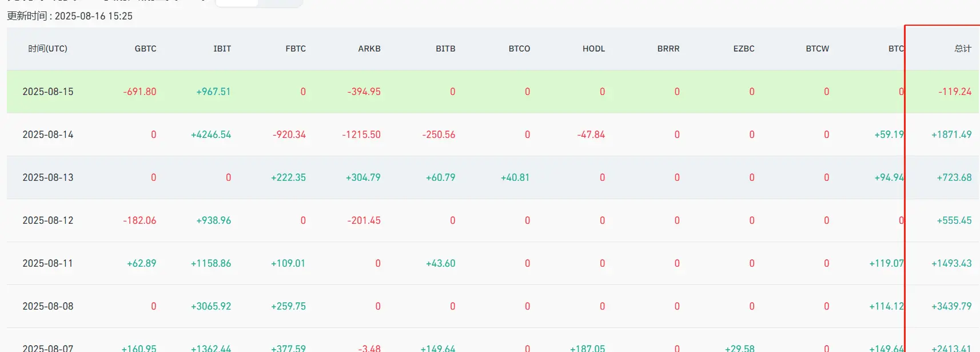Click the IBIT column header
This screenshot has width=980, height=352.
click(x=222, y=49)
